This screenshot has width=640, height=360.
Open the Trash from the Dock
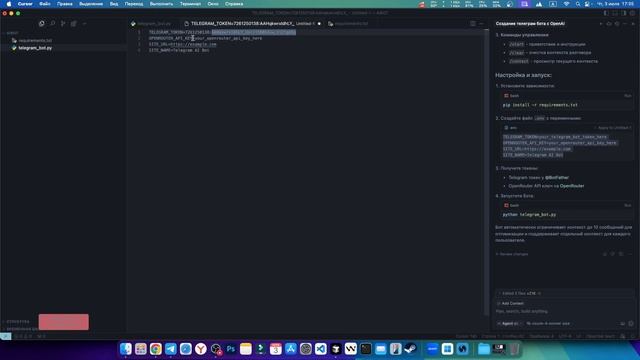(514, 349)
